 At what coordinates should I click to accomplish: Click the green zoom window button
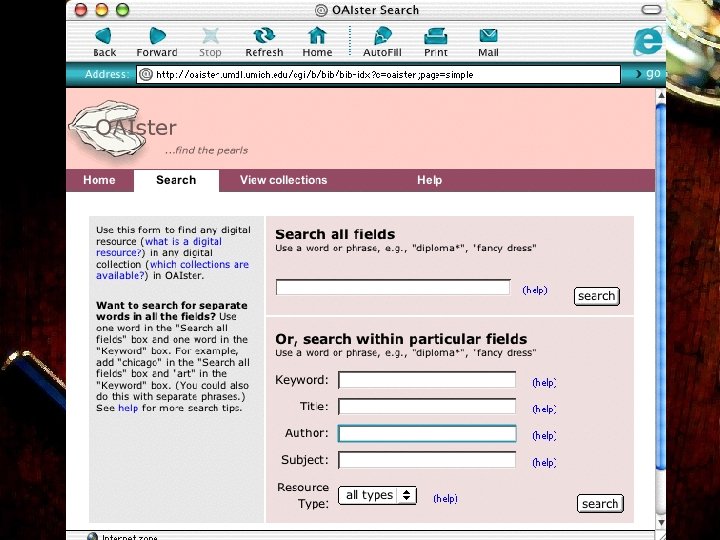[x=122, y=10]
